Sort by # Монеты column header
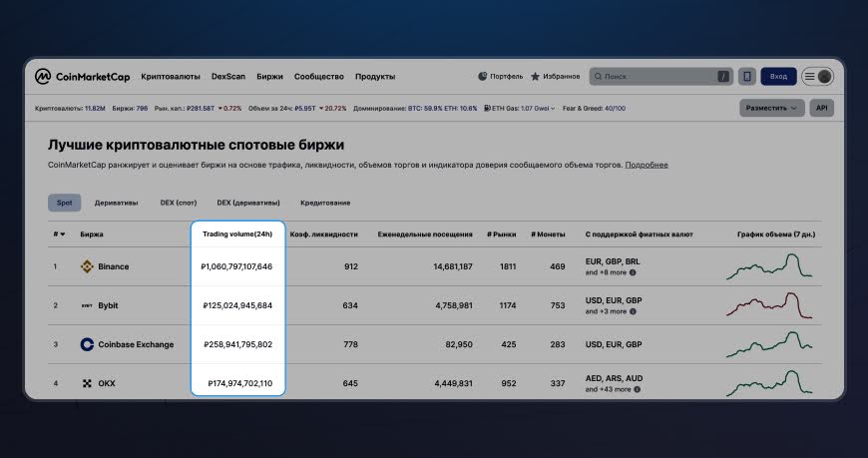The height and width of the screenshot is (458, 868). pos(548,234)
